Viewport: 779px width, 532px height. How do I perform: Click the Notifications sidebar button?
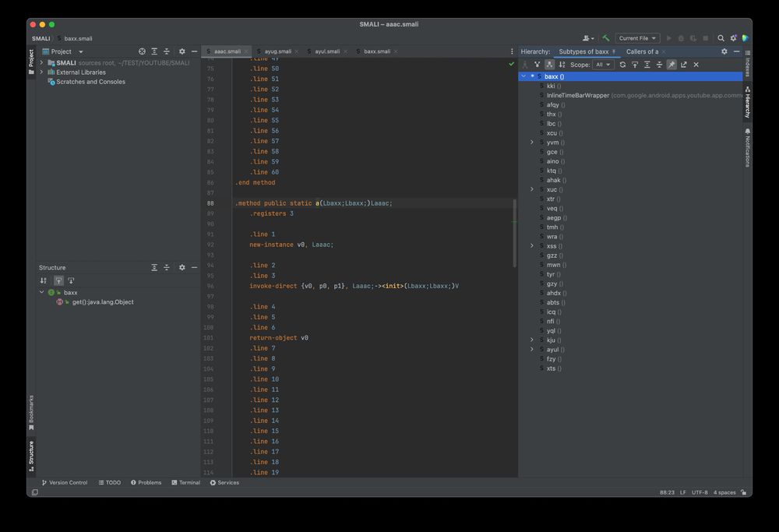click(748, 147)
